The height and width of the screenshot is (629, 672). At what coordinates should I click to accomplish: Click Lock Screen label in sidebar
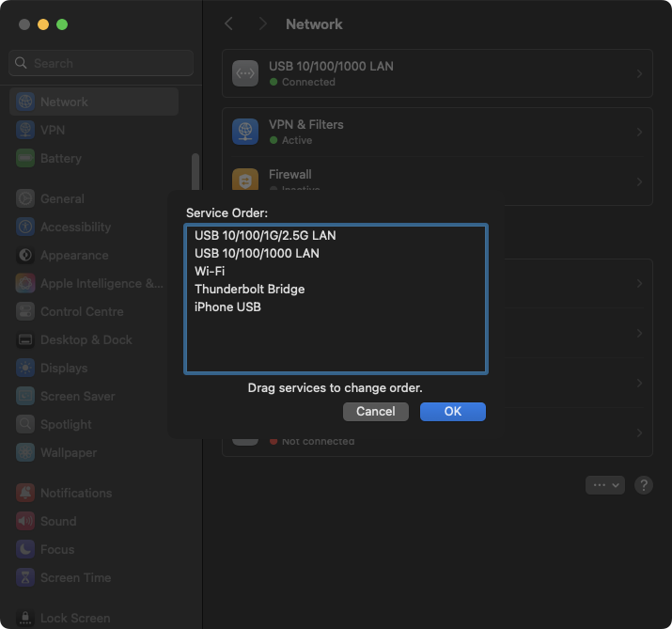75,619
